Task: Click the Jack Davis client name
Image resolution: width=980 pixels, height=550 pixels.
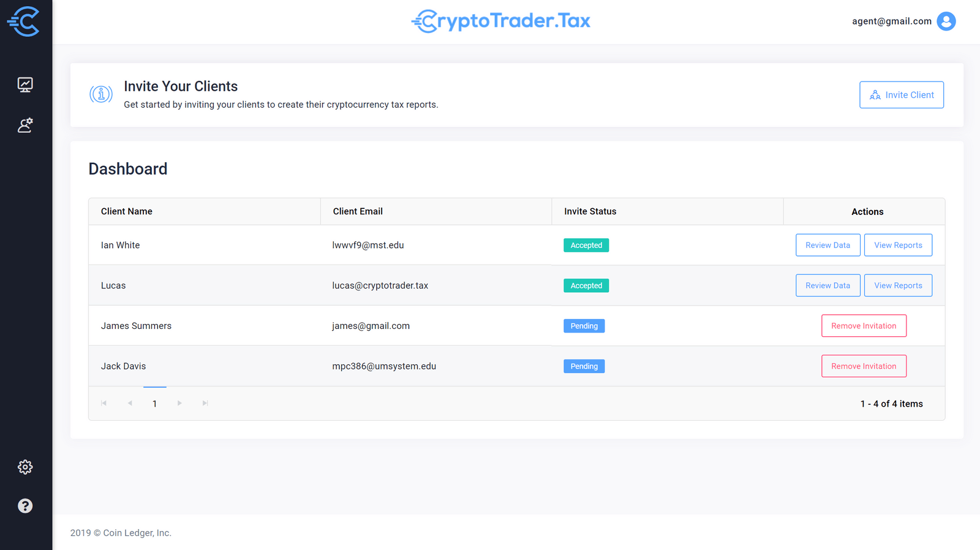Action: 123,366
